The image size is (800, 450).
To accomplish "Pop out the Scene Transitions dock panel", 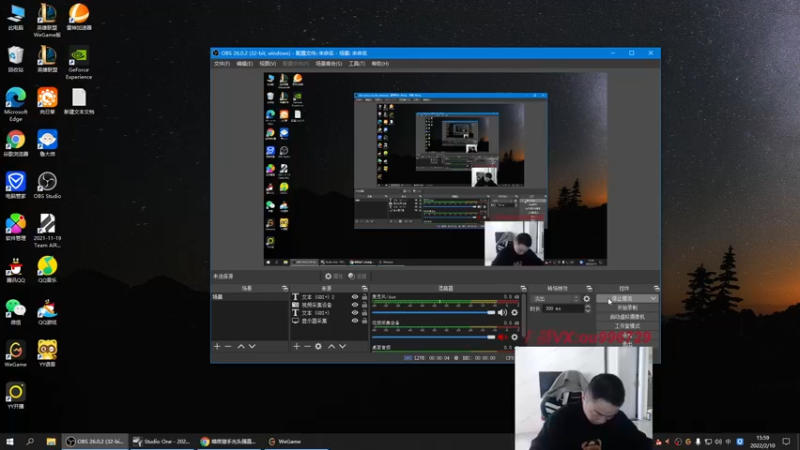I will tap(589, 288).
